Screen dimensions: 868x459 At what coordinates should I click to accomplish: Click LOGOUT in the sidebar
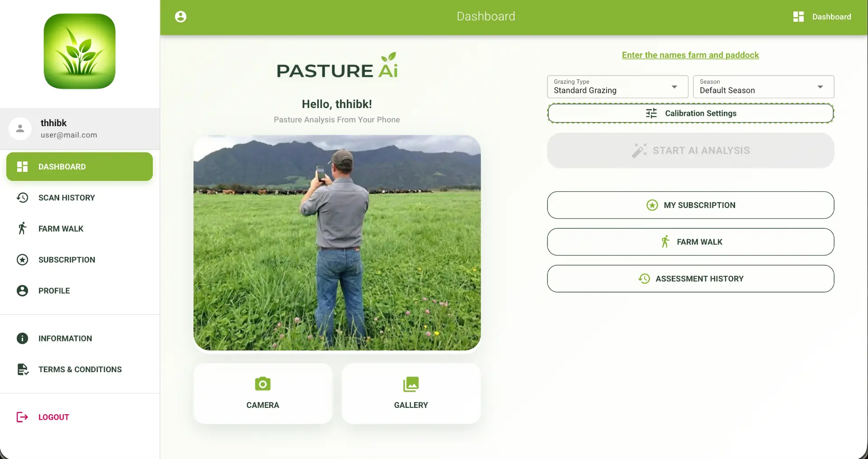(x=80, y=417)
